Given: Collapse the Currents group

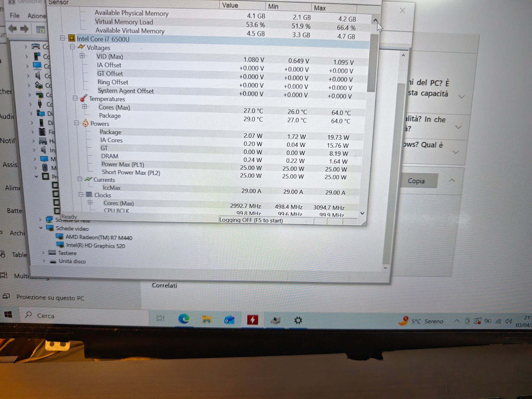Looking at the screenshot, I should 80,179.
